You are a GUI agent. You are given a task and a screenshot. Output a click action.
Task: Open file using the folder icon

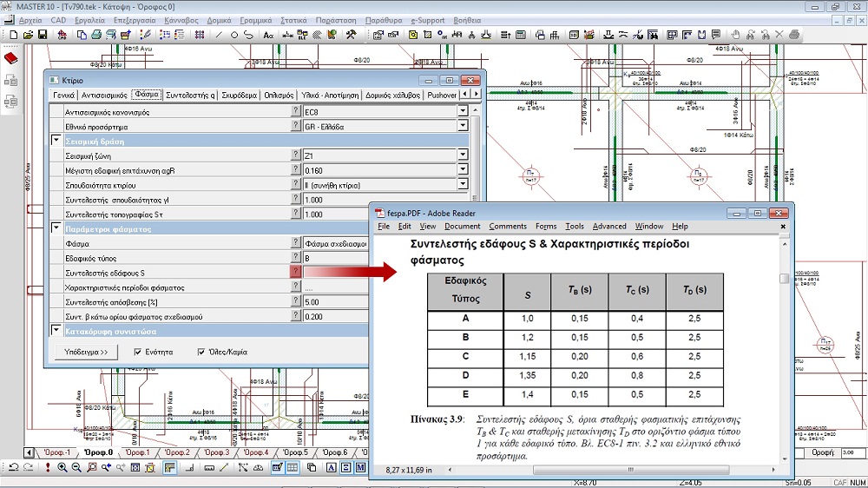pos(28,35)
